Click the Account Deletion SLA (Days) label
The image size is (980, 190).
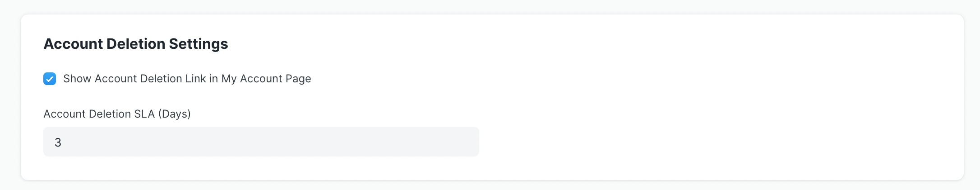point(117,114)
